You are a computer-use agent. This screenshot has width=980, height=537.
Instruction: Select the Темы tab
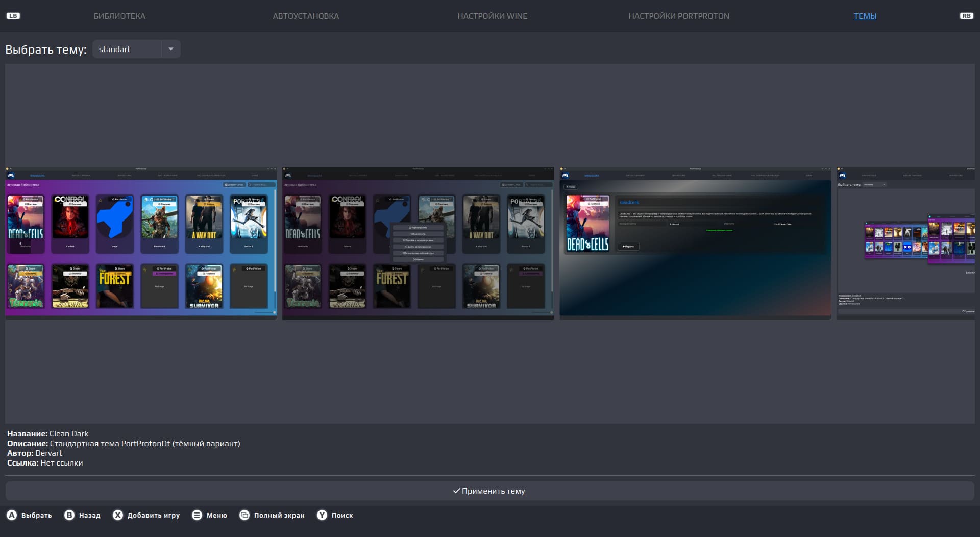pyautogui.click(x=865, y=16)
